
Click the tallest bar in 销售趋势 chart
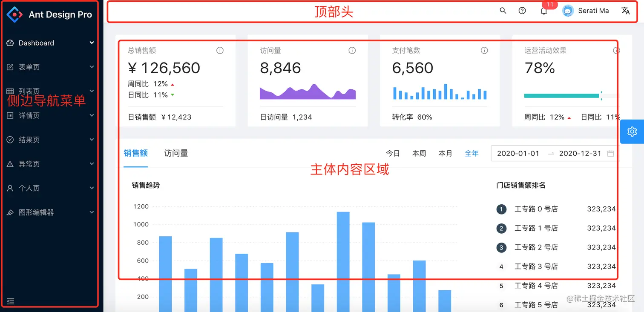(343, 262)
